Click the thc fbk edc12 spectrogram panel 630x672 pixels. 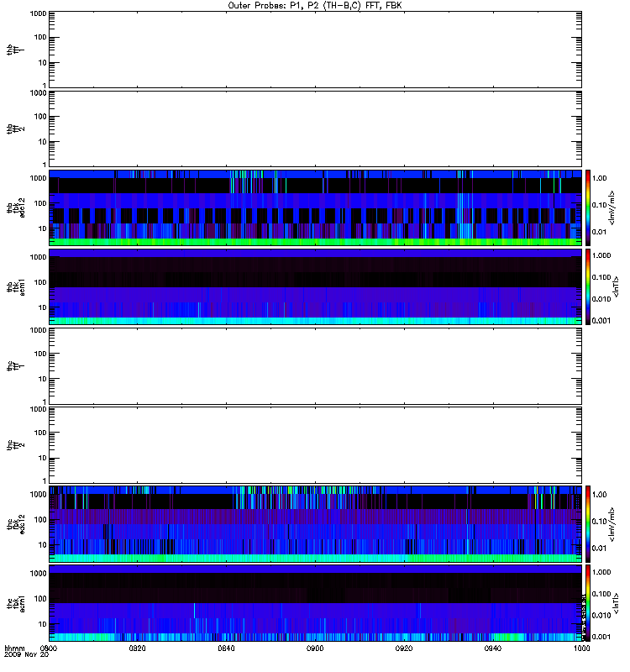pos(315,524)
